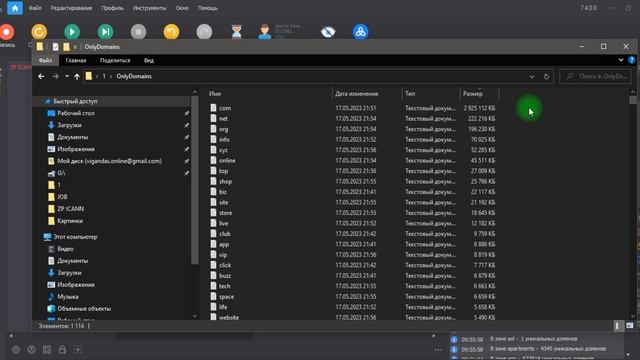The image size is (640, 360).
Task: Select Музыка under Этот компьютер
Action: [68, 297]
